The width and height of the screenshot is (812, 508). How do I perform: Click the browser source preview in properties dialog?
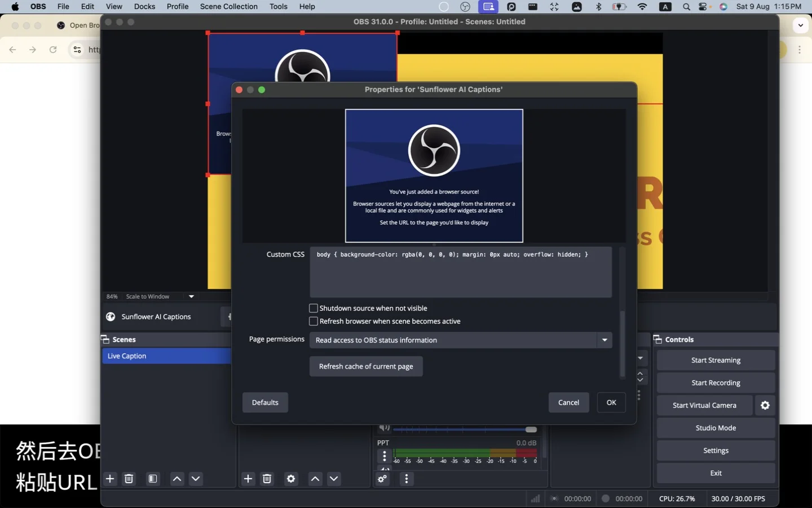click(434, 176)
